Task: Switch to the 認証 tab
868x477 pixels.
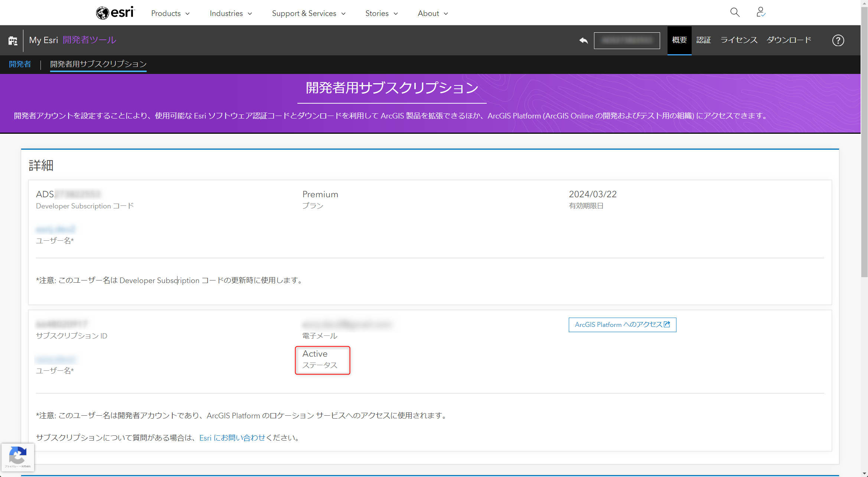Action: [704, 40]
